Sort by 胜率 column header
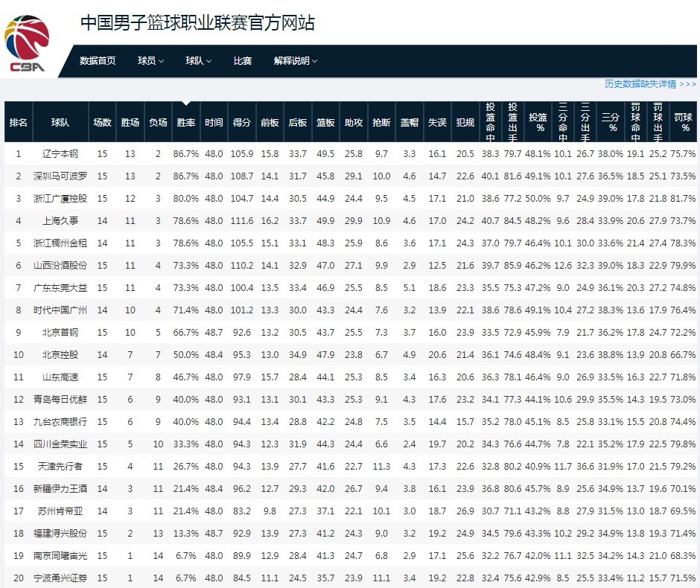 point(186,122)
